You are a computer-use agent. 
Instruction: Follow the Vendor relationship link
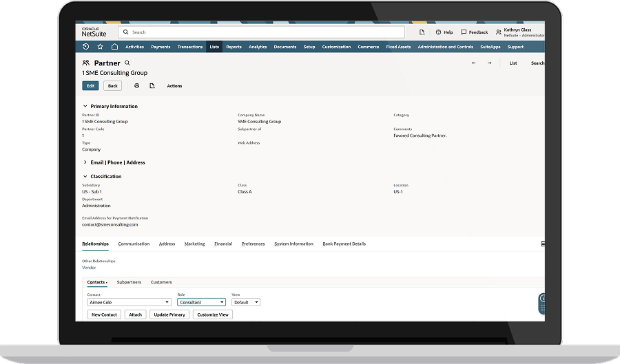(89, 268)
